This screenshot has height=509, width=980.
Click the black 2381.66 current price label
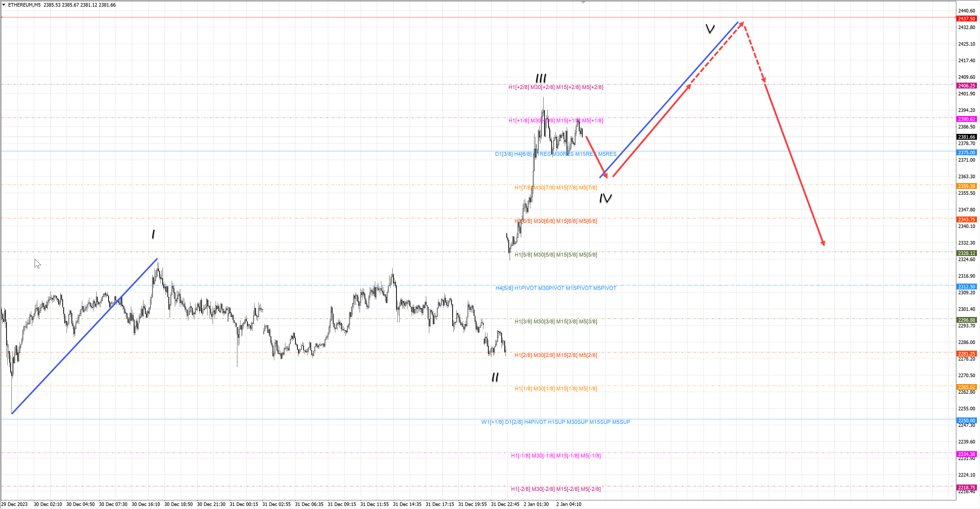[966, 137]
